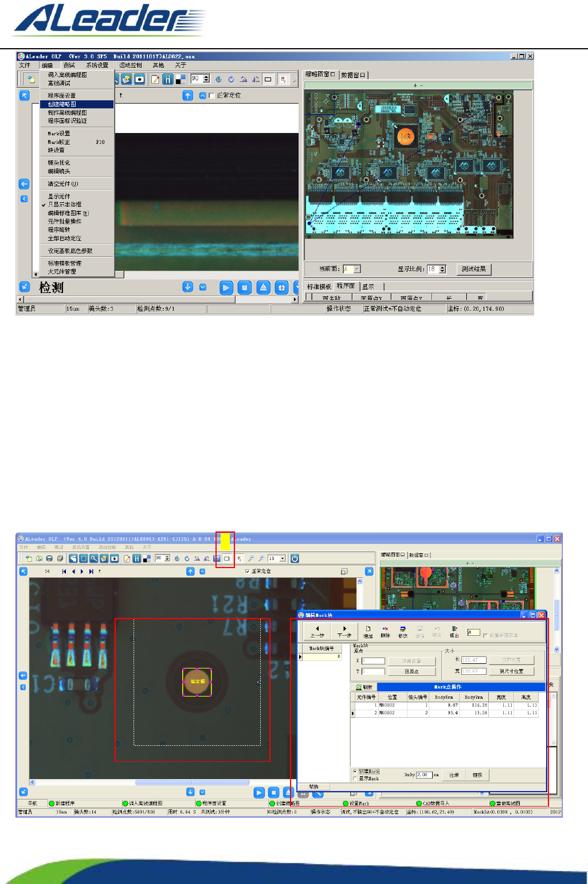Click 上一步 in the Mark dialog
This screenshot has height=884, width=588.
317,632
